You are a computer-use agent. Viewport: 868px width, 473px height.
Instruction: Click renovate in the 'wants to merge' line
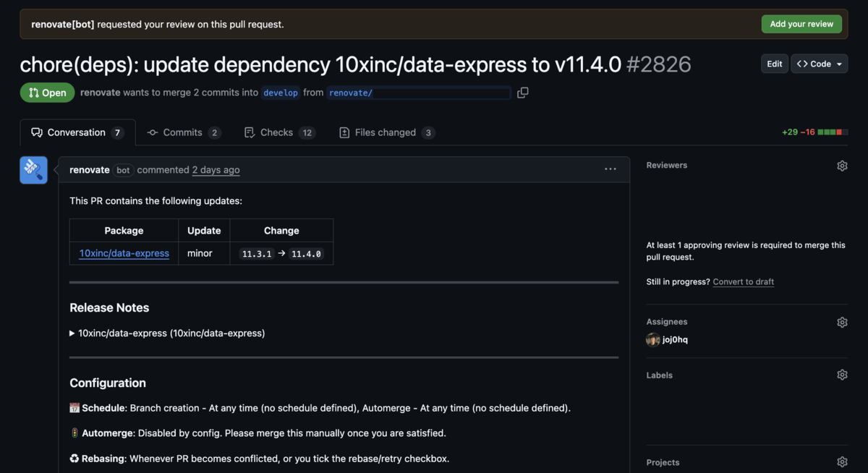[101, 93]
